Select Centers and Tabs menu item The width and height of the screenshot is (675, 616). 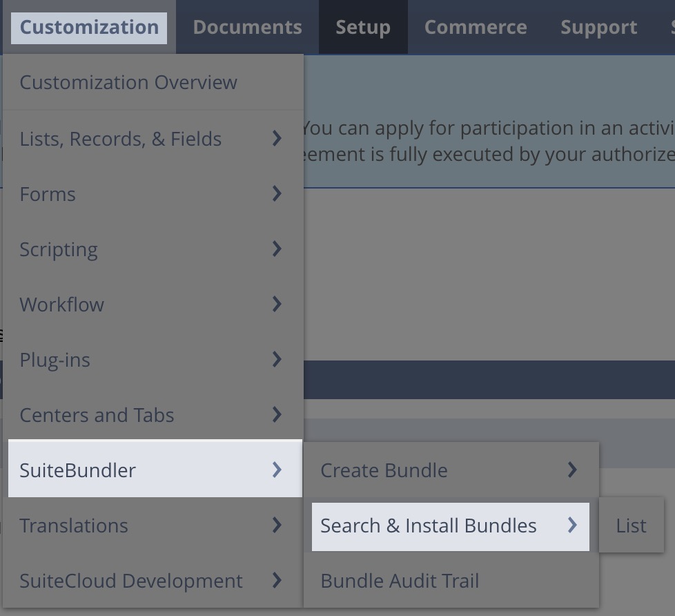(x=153, y=414)
